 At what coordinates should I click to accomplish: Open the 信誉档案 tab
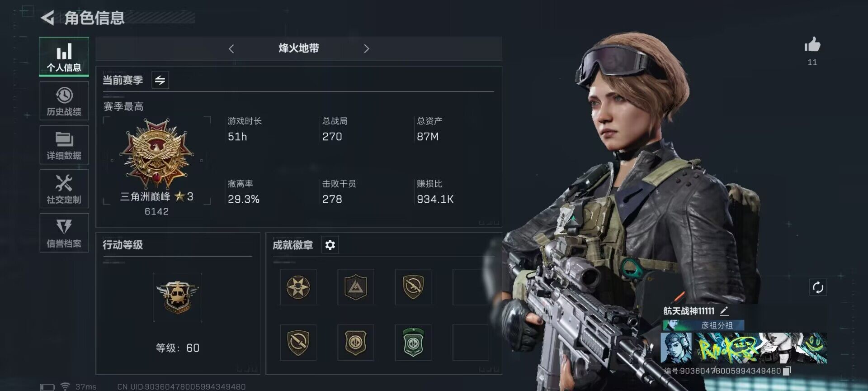click(x=64, y=233)
